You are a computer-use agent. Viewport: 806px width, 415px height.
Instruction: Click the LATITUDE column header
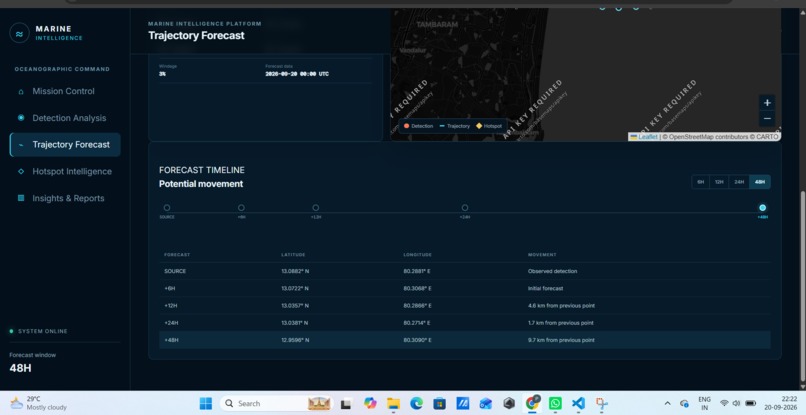tap(293, 255)
